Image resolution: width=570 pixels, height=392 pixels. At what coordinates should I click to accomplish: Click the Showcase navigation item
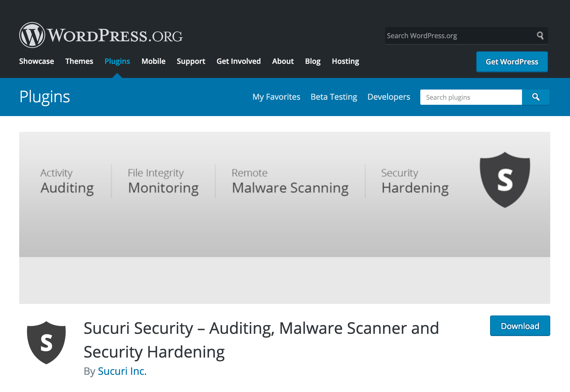tap(36, 61)
